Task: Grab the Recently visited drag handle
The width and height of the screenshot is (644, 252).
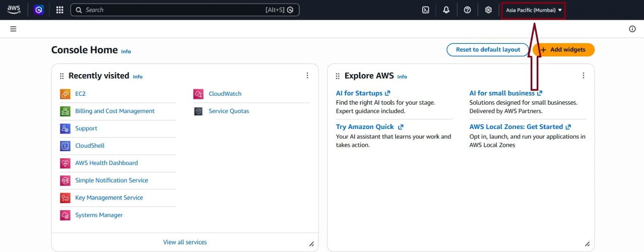Action: pyautogui.click(x=62, y=76)
